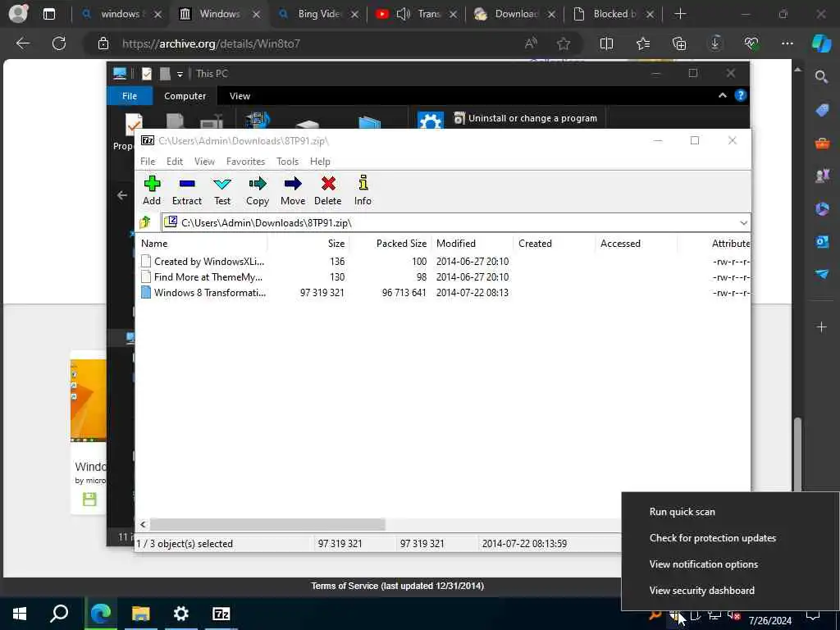This screenshot has width=840, height=630.
Task: Select the Copy tool in 7-Zip
Action: [258, 190]
